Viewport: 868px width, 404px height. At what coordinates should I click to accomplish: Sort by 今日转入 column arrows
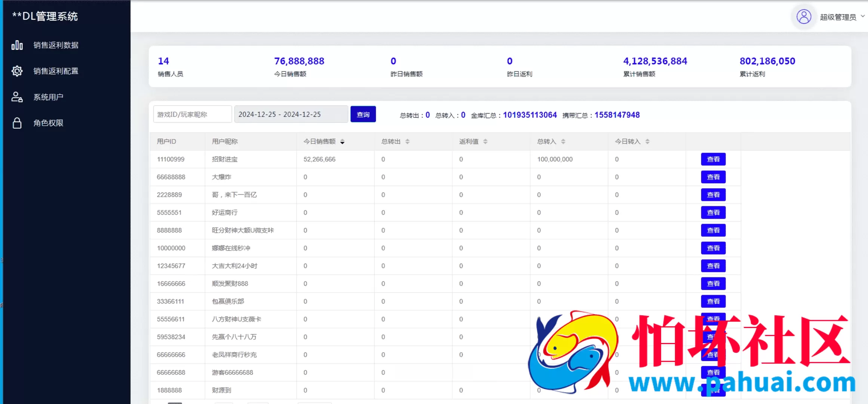[647, 141]
